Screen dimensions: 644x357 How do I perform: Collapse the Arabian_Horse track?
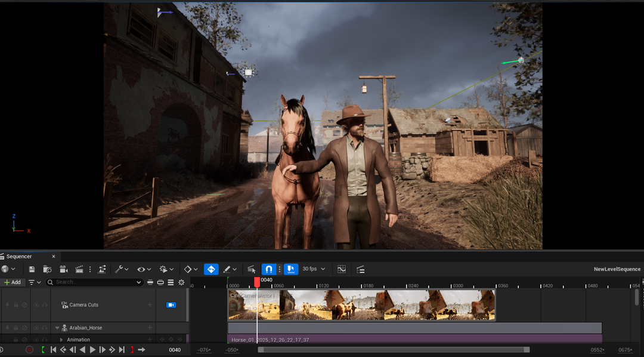click(57, 328)
